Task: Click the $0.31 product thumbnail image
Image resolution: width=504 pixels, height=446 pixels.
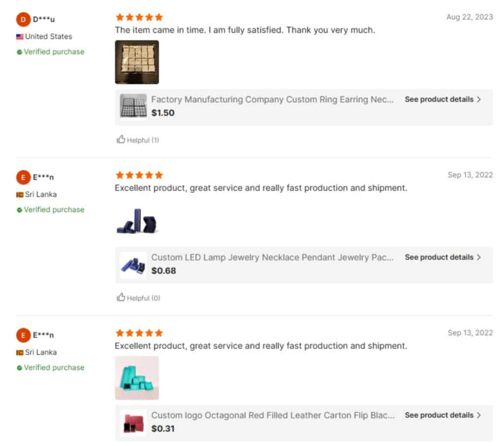Action: (133, 423)
